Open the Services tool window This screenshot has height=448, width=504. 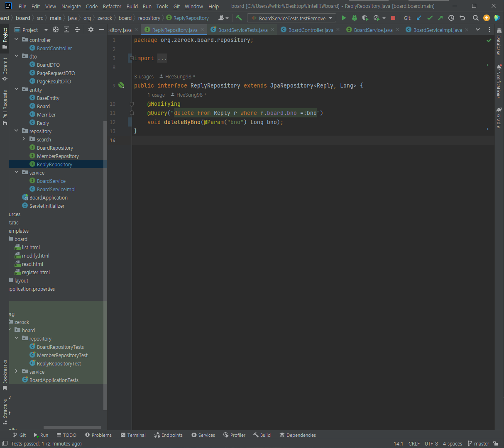[x=203, y=435]
